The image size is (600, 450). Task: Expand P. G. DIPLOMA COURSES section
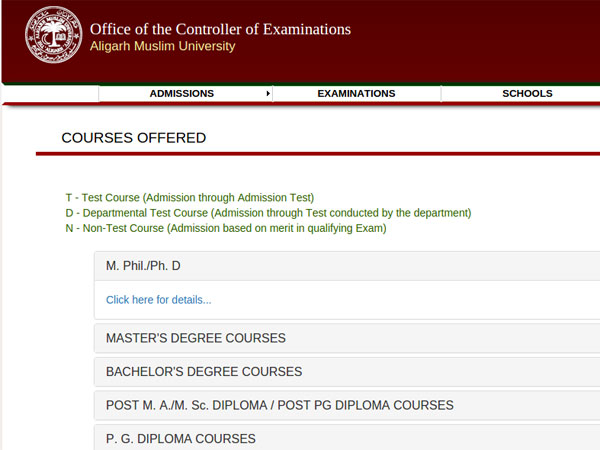[181, 439]
